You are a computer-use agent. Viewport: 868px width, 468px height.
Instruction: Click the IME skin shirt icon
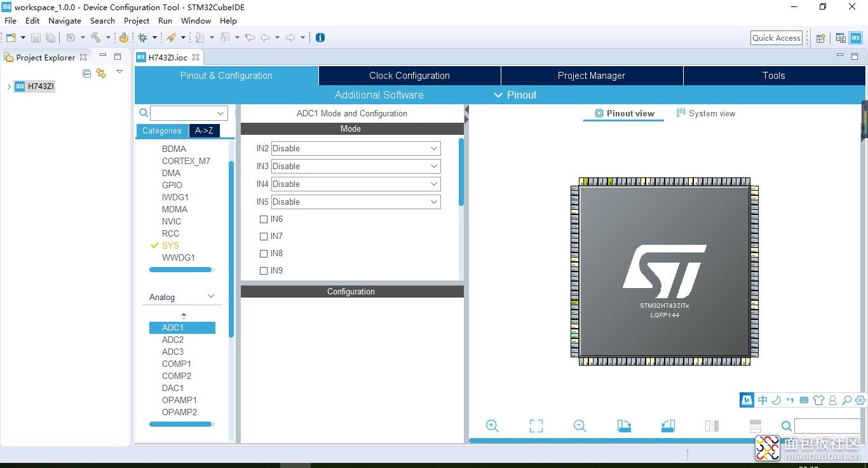pos(818,400)
